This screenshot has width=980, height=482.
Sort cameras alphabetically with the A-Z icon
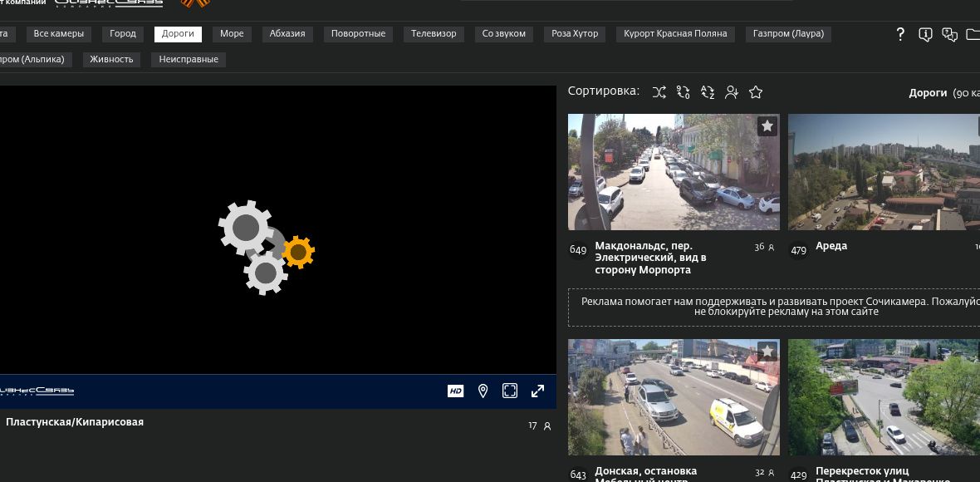click(x=708, y=92)
